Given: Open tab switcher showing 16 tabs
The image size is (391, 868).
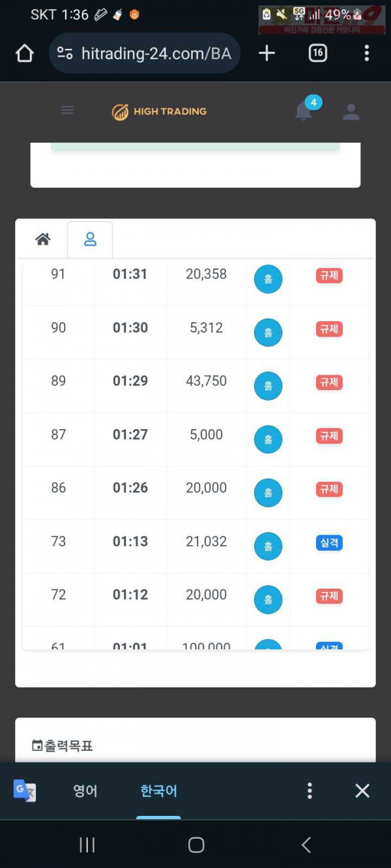Looking at the screenshot, I should point(317,53).
